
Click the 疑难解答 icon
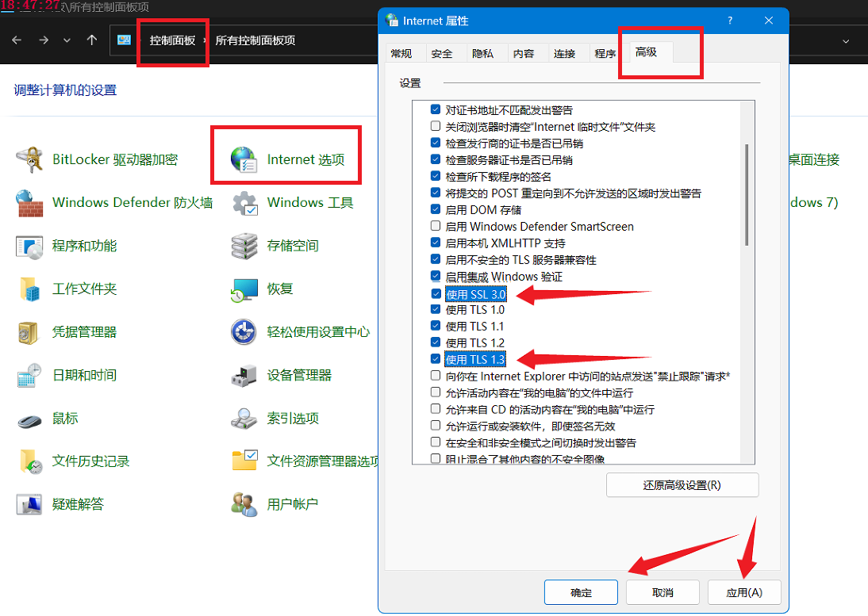click(29, 503)
